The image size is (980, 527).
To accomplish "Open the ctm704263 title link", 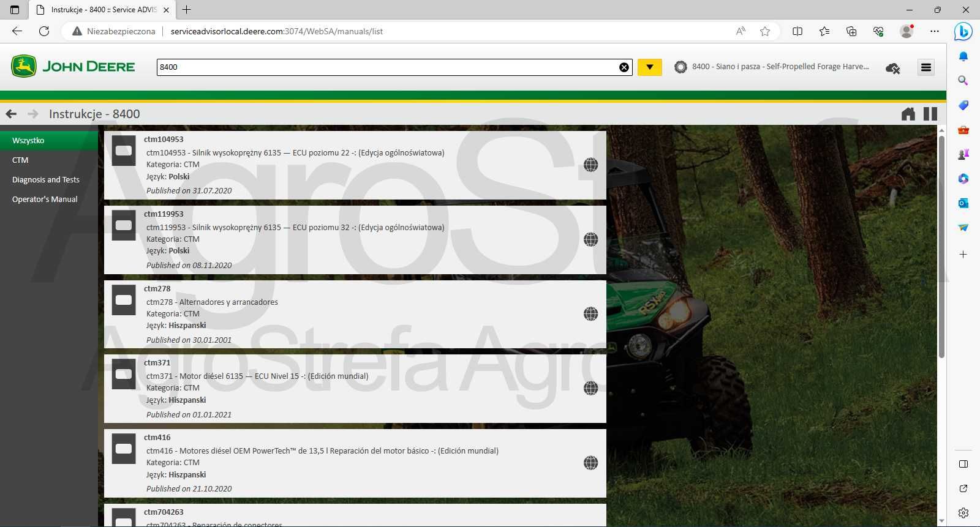I will [x=164, y=512].
